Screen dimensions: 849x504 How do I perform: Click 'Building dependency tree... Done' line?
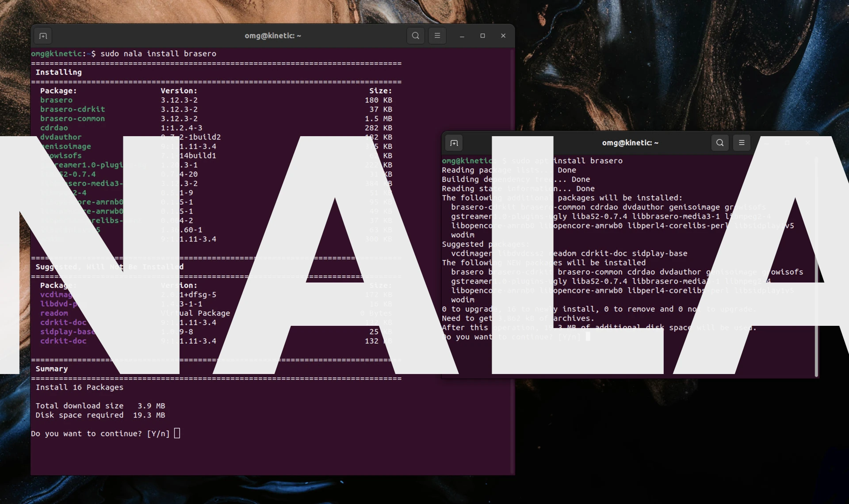click(x=516, y=179)
